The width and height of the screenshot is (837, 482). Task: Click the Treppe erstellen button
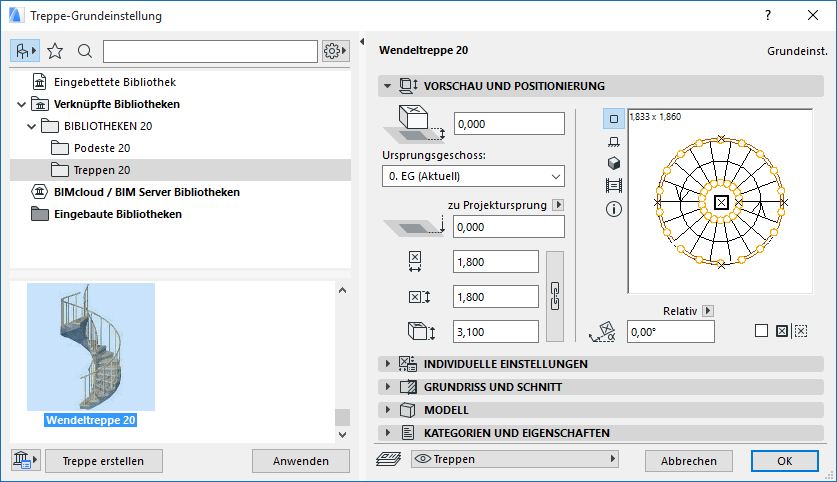[x=104, y=461]
